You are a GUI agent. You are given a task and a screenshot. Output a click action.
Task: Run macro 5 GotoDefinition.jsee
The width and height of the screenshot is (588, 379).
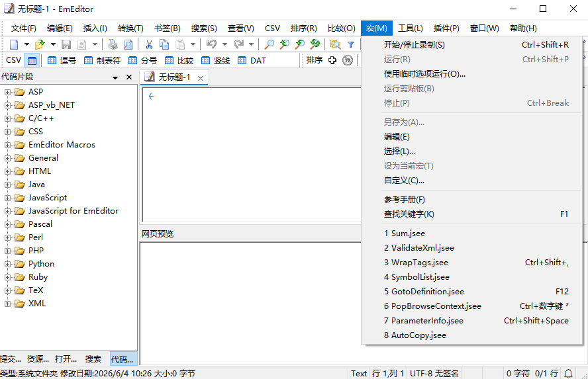click(x=471, y=292)
